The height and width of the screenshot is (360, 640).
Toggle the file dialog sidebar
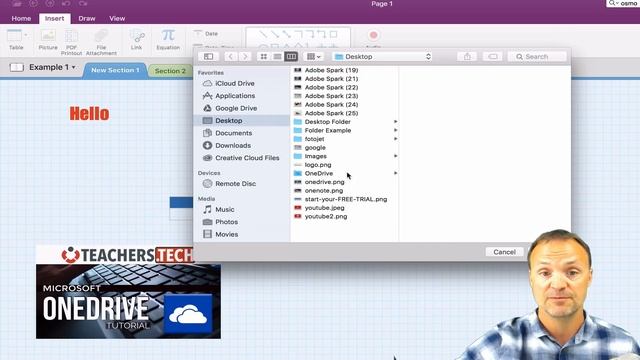pos(208,56)
